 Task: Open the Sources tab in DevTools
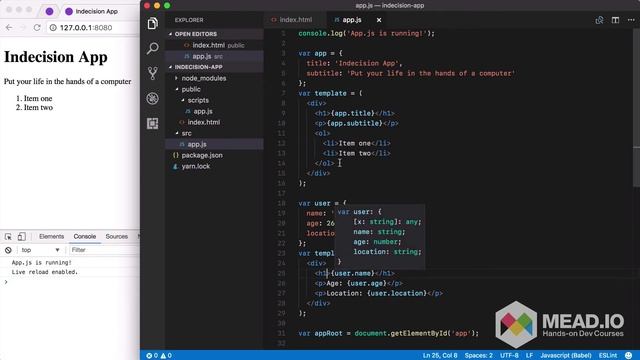click(x=117, y=236)
